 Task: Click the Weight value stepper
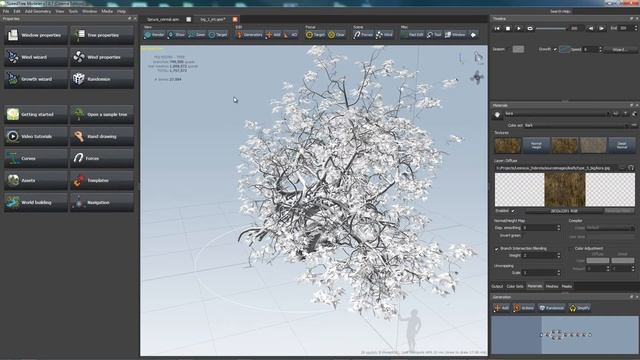[x=558, y=256]
